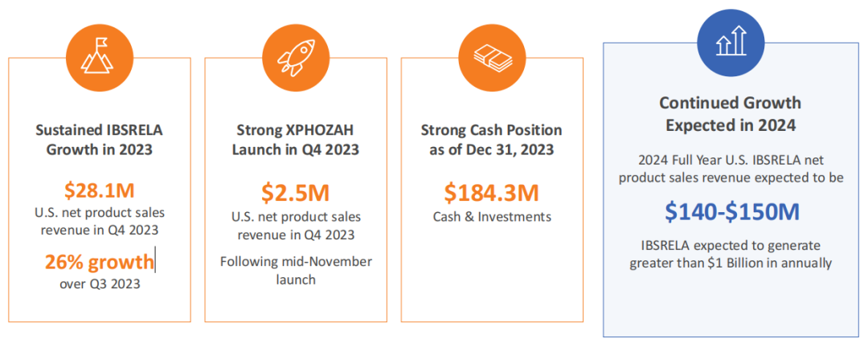Viewport: 868px width, 343px height.
Task: Select the 2024 Full Year U.S. IBSRELA text
Action: (x=730, y=169)
